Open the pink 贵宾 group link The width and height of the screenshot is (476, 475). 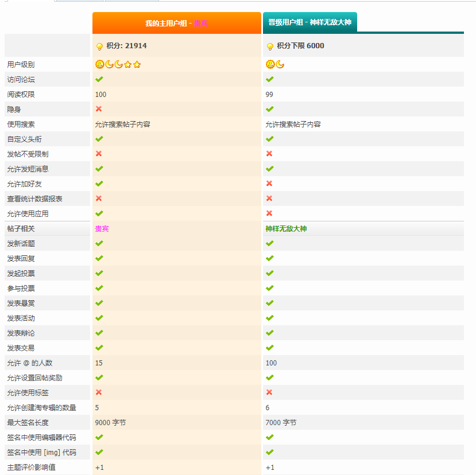(x=101, y=228)
